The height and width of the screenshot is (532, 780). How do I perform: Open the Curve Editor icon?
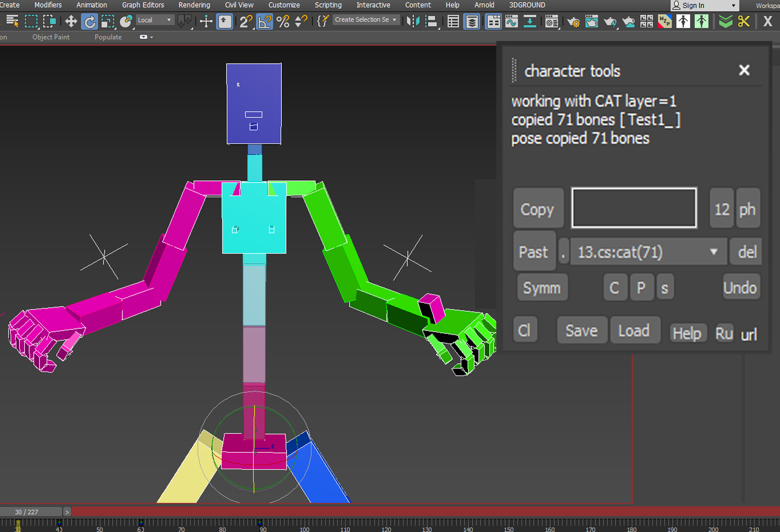[x=512, y=21]
